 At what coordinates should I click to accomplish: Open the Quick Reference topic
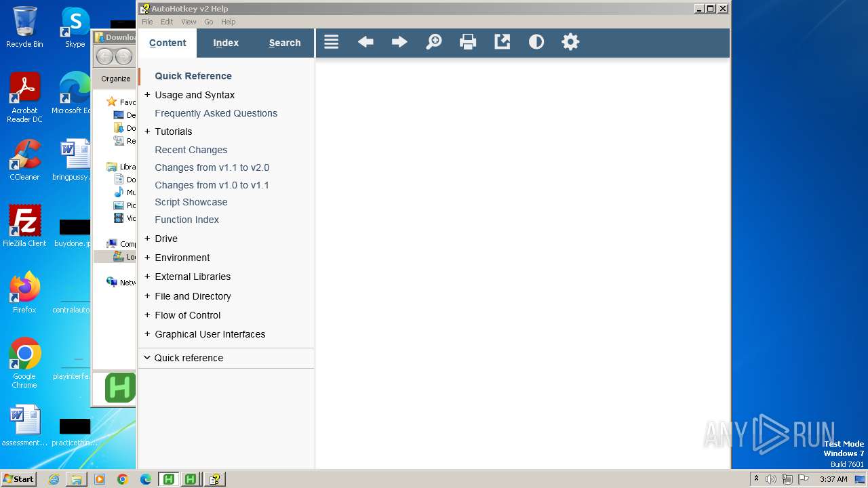coord(193,76)
